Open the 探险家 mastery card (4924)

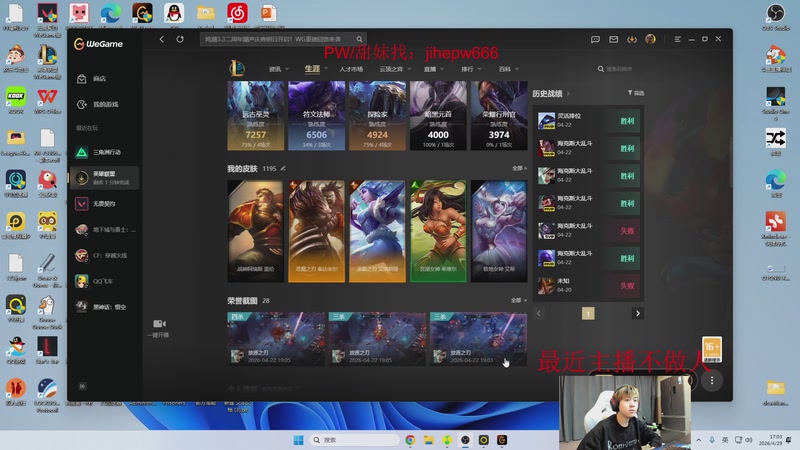[x=377, y=115]
